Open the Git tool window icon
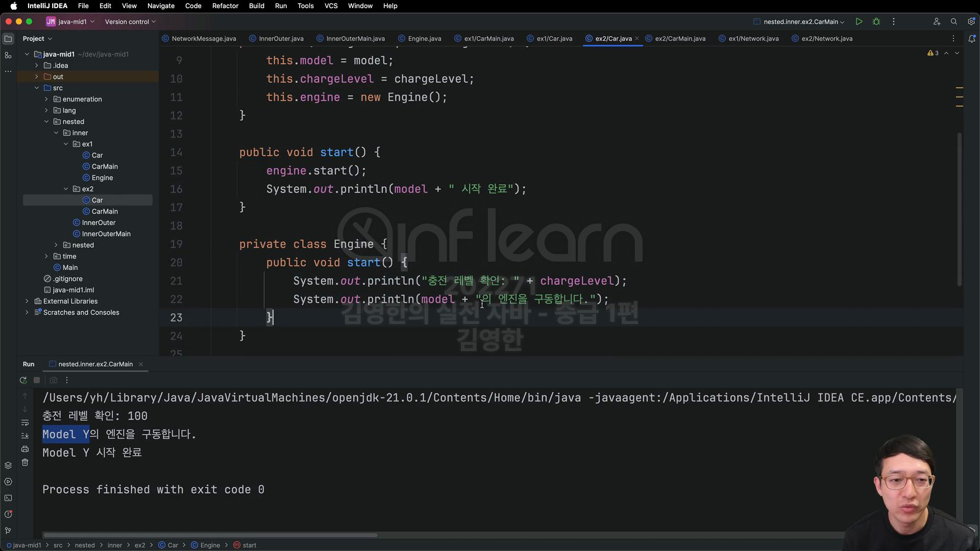 pyautogui.click(x=8, y=531)
